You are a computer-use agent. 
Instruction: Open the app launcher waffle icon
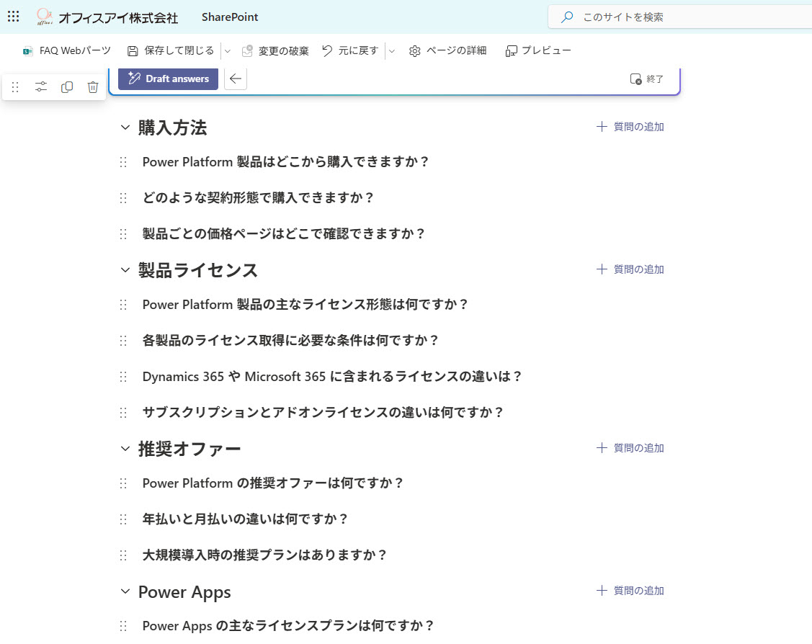(14, 17)
